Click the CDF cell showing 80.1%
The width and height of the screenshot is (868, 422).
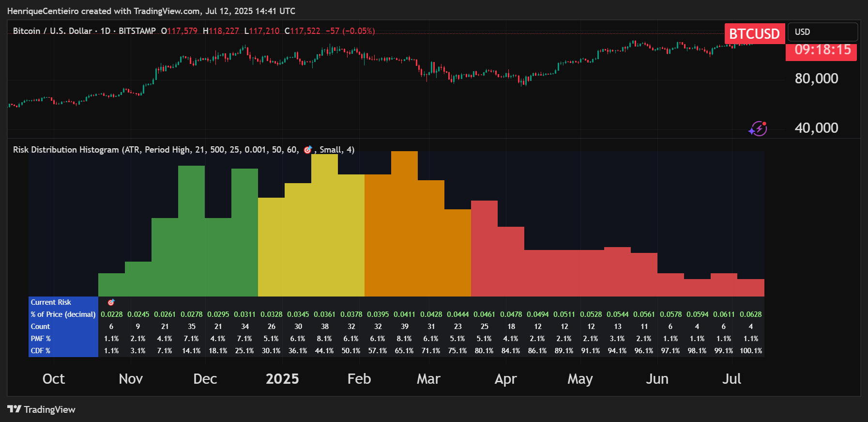484,351
